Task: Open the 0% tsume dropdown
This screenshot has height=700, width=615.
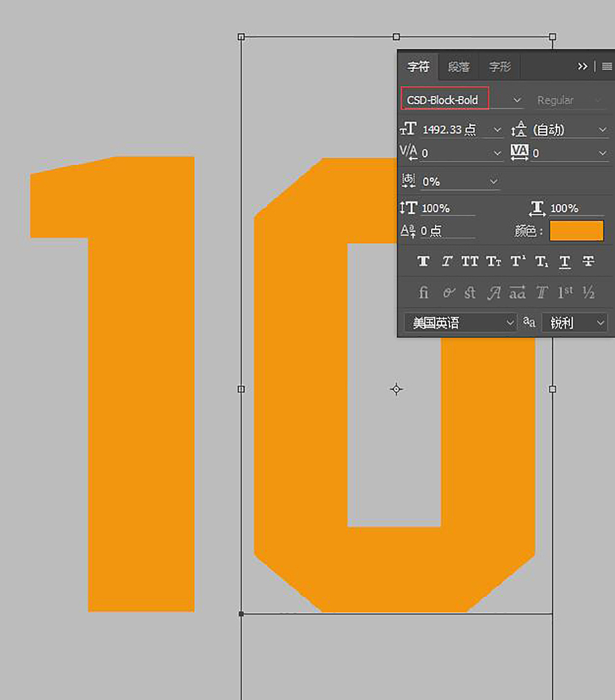Action: coord(460,182)
